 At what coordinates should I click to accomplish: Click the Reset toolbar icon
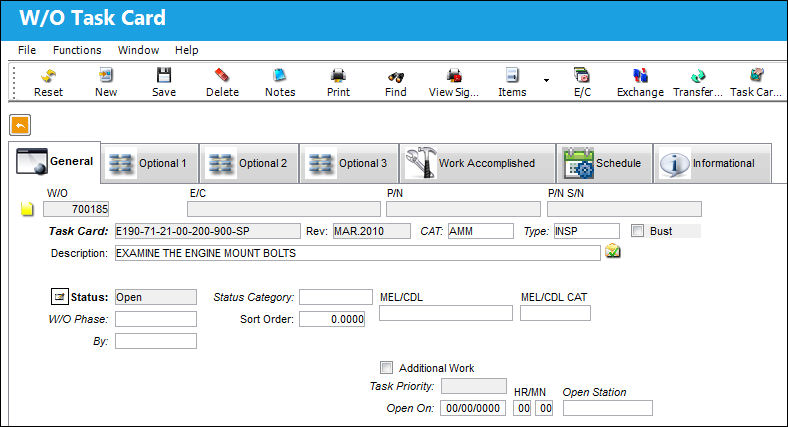[48, 76]
